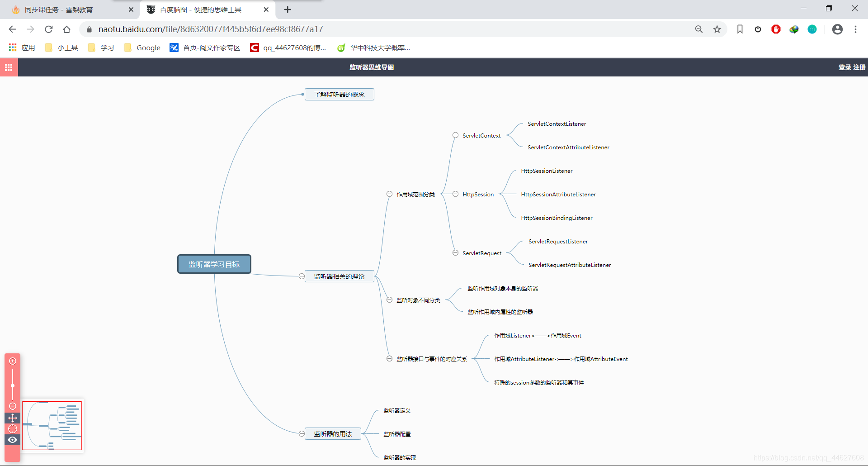Select the 监听器的实现 node
This screenshot has height=466, width=868.
click(x=400, y=458)
